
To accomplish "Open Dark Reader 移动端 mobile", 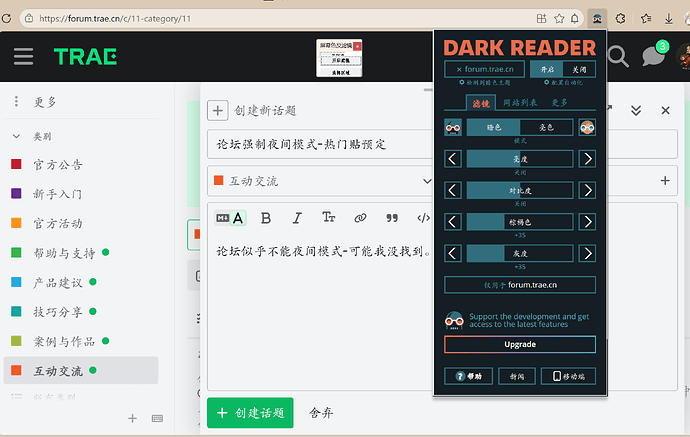I will pyautogui.click(x=568, y=376).
